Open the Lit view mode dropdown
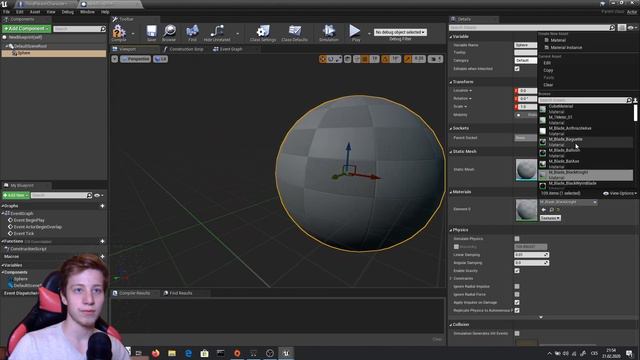This screenshot has width=640, height=360. tap(160, 59)
